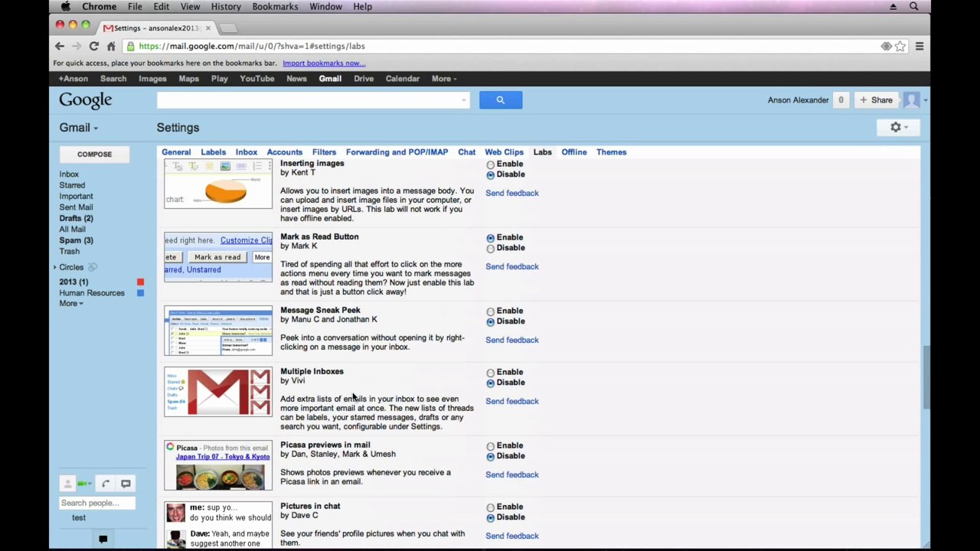
Task: Click the green video camera chat icon
Action: tap(82, 484)
